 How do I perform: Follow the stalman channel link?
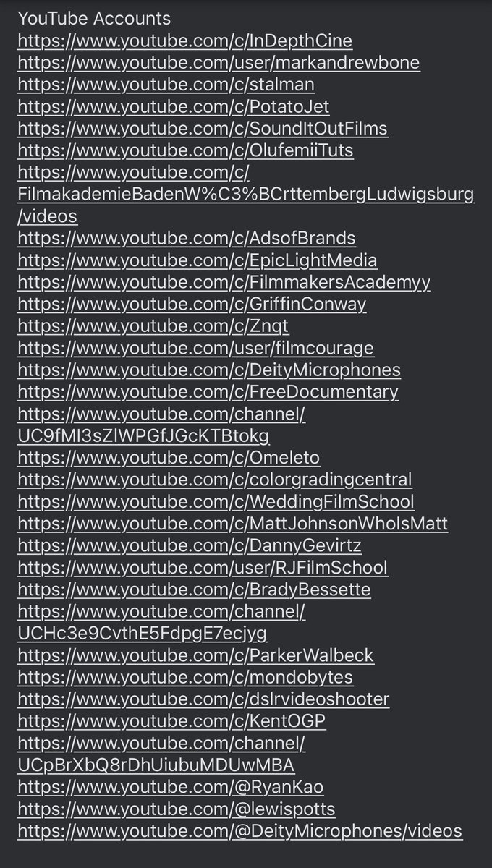tap(166, 85)
